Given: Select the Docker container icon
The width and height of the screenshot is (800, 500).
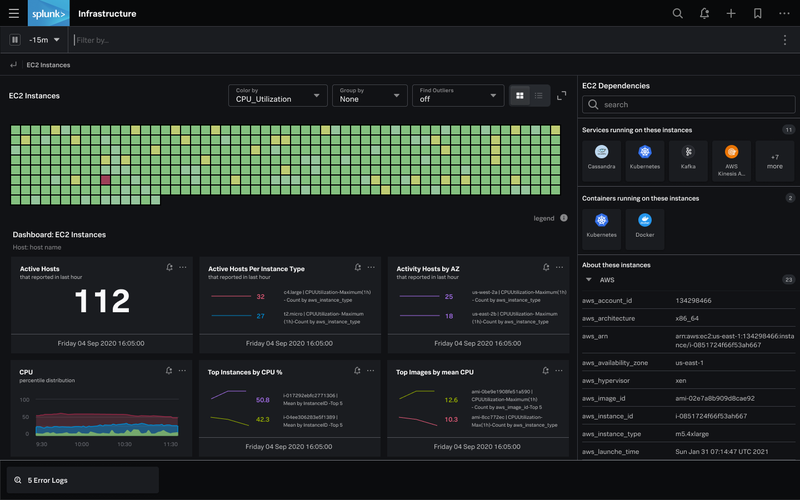Looking at the screenshot, I should click(645, 229).
